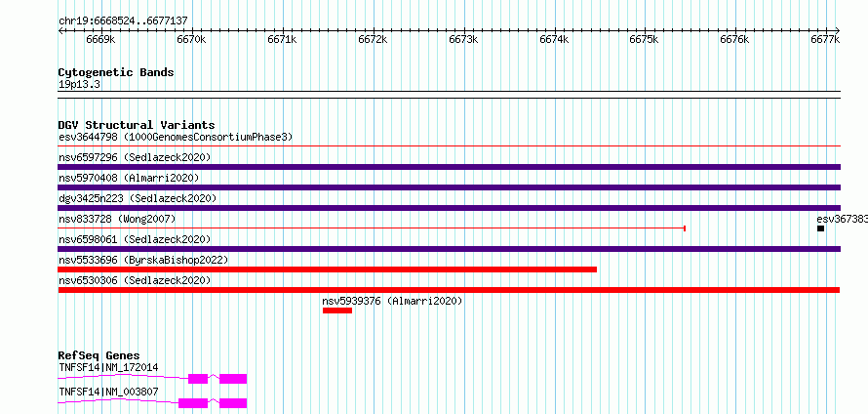868x414 pixels.
Task: Open the TNFSF14|NM_003807 transcript label
Action: click(x=108, y=392)
